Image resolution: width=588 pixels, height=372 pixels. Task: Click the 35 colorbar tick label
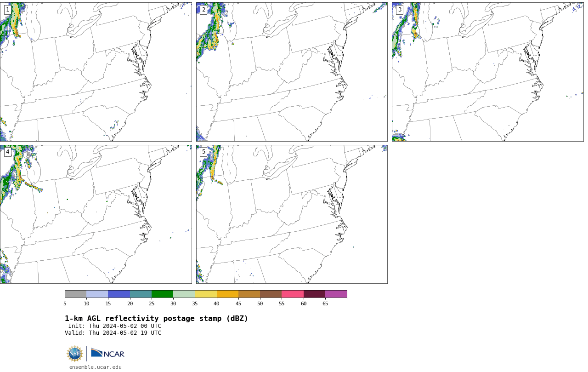point(195,303)
